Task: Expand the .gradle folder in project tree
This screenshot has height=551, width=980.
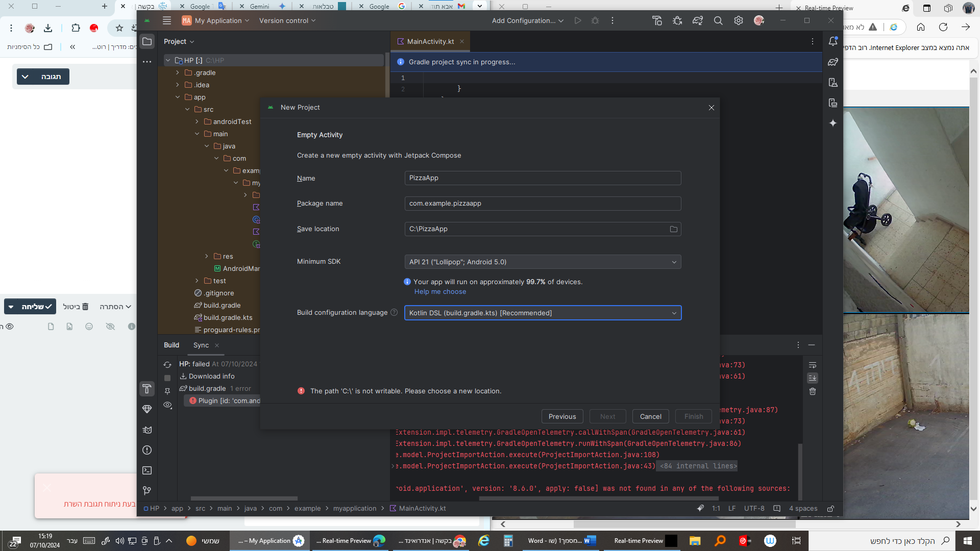Action: (178, 72)
